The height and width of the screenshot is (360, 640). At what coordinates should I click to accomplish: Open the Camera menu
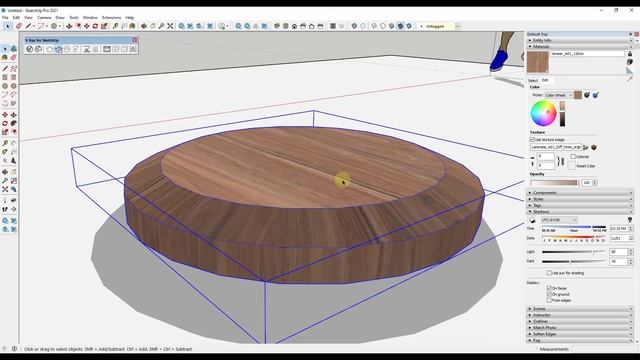pyautogui.click(x=44, y=18)
